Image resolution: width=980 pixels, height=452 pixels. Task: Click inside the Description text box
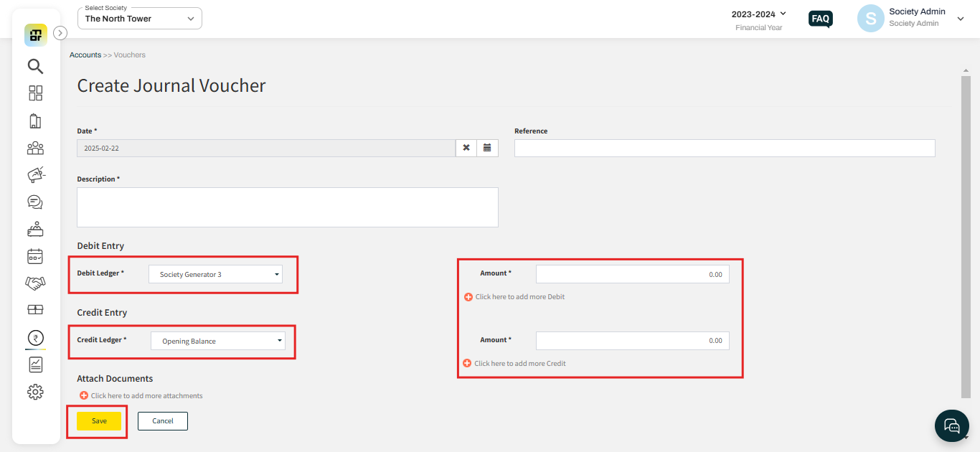click(x=287, y=207)
